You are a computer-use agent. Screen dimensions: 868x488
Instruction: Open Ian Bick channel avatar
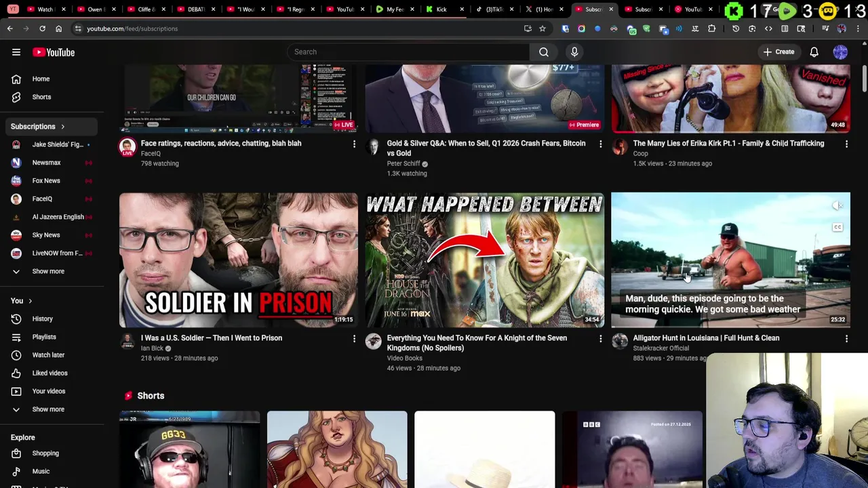[127, 342]
